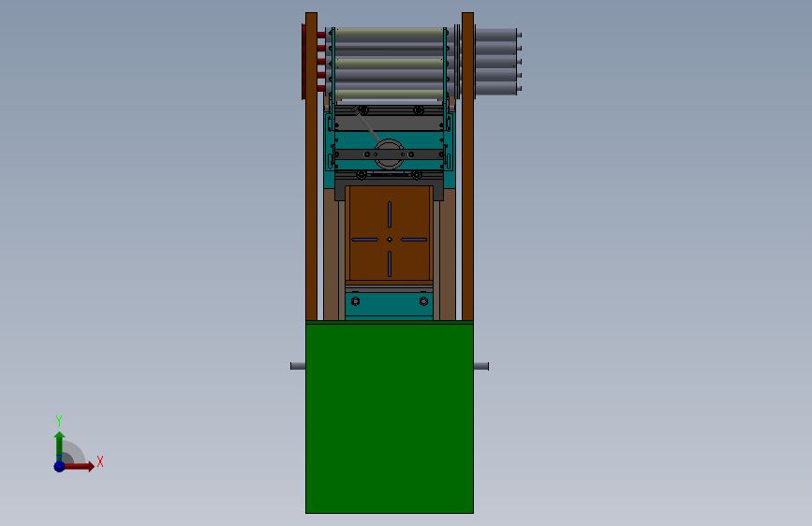Screen dimensions: 812x526
Task: Select the circular gray hub in the teal frame
Action: 389,153
